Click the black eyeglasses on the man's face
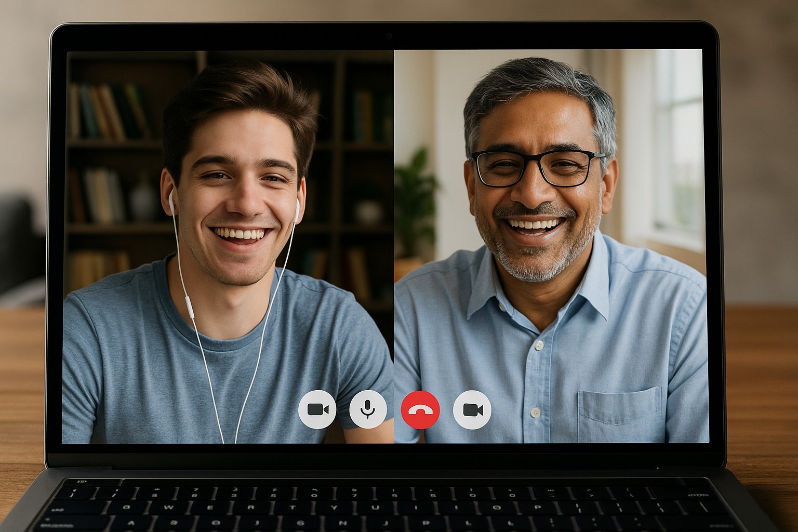Screen dimensions: 798x532 [x=538, y=168]
